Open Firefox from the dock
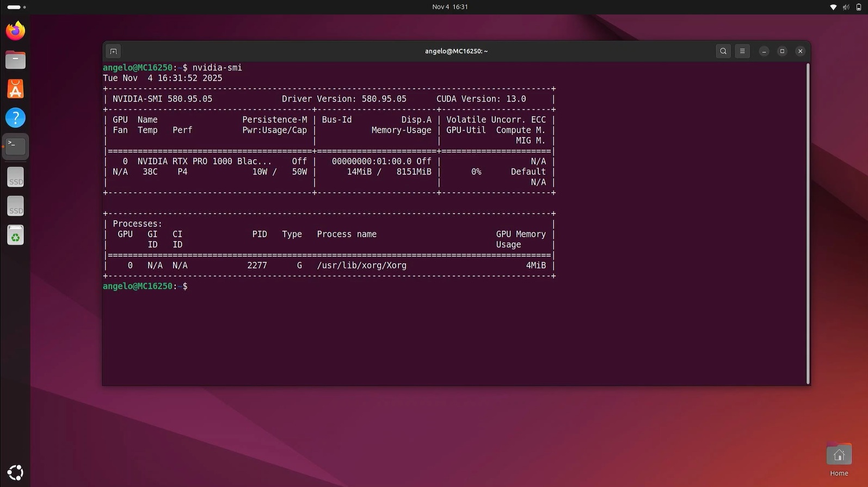 15,30
